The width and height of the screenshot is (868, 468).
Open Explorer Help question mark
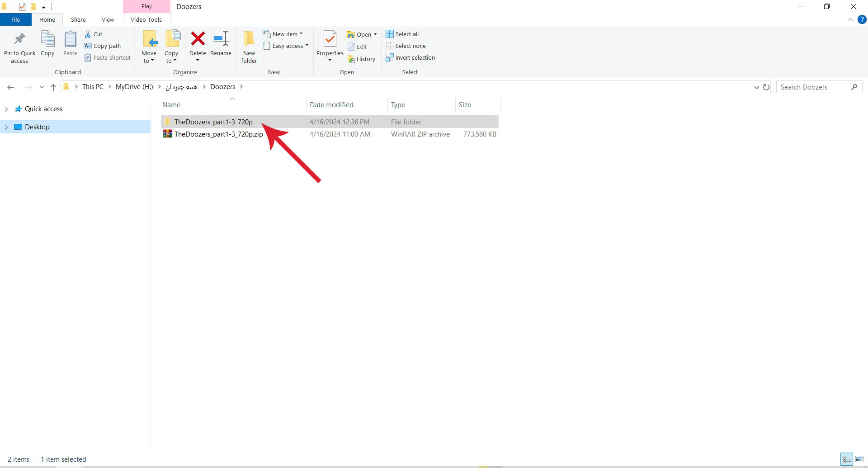[862, 19]
